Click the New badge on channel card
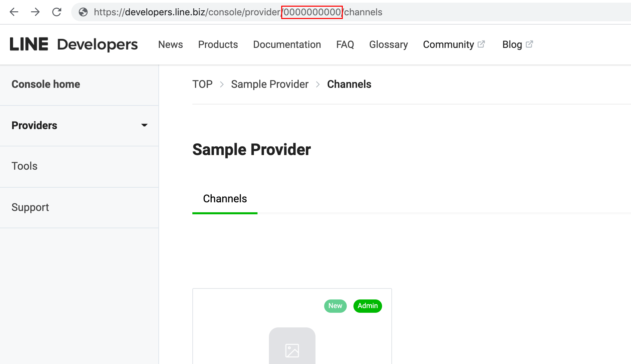This screenshot has height=364, width=631. (335, 306)
